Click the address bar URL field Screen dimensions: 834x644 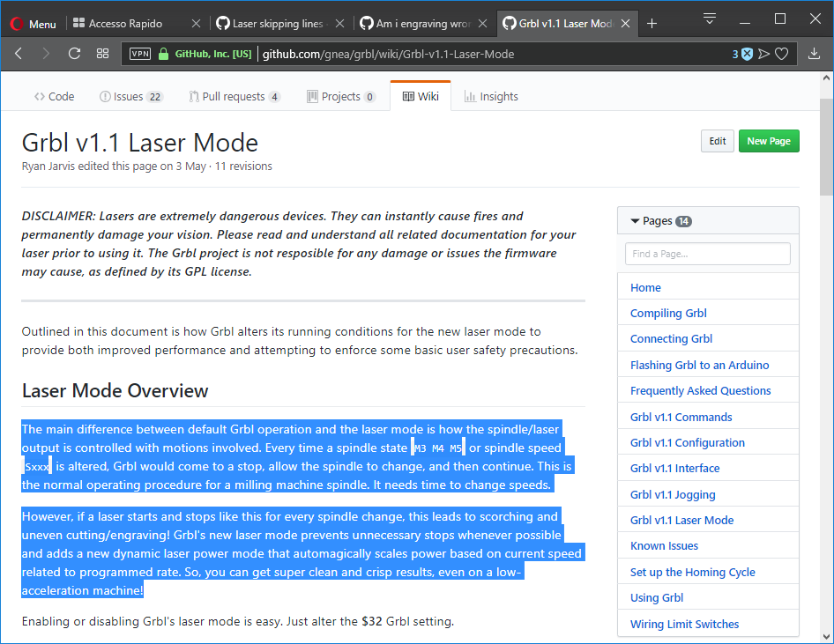(x=458, y=54)
